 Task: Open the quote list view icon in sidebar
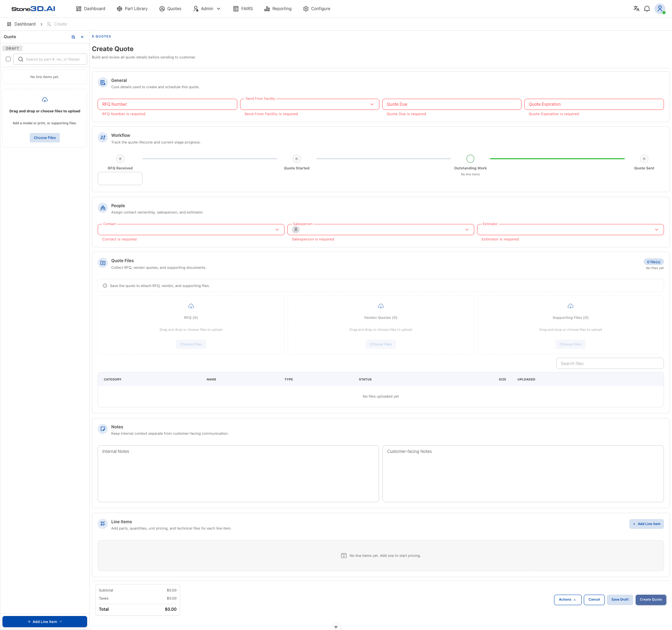tap(73, 37)
